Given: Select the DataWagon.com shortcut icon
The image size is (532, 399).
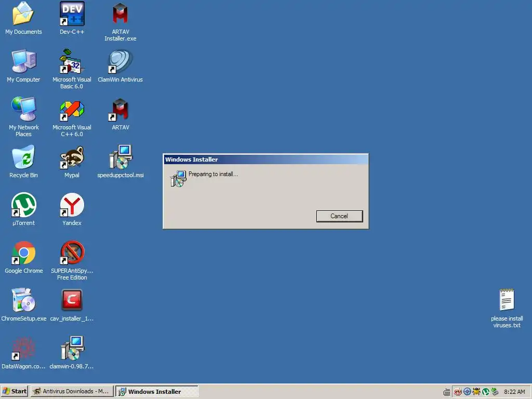Looking at the screenshot, I should pos(23,349).
